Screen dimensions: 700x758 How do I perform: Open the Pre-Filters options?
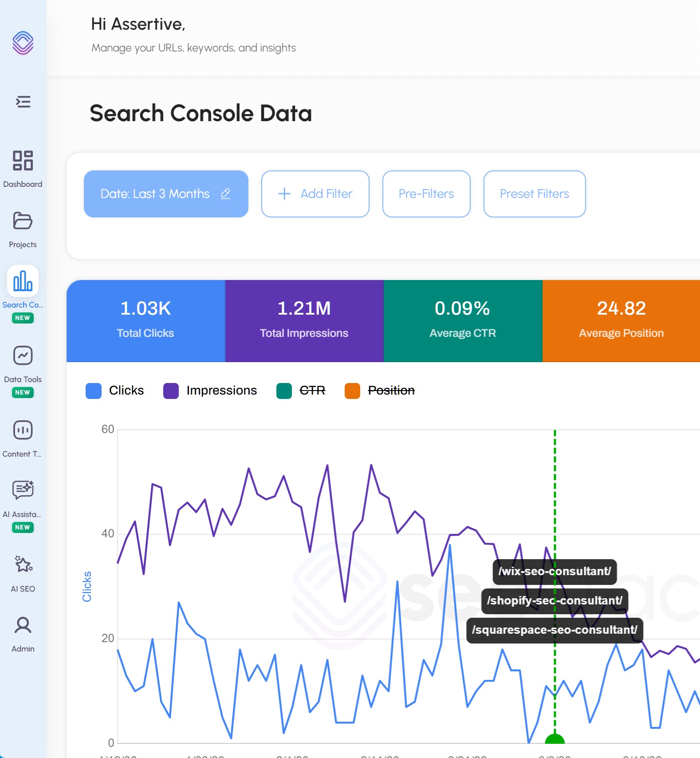pyautogui.click(x=426, y=194)
